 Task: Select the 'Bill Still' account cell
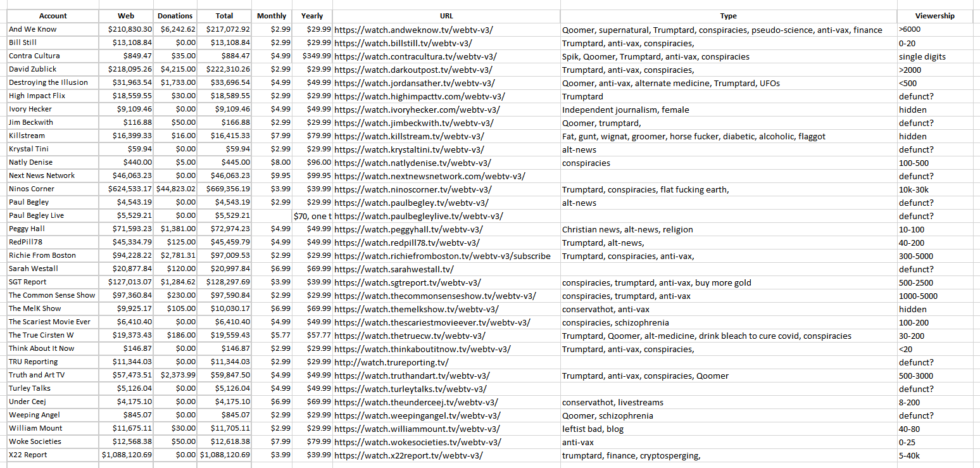53,42
